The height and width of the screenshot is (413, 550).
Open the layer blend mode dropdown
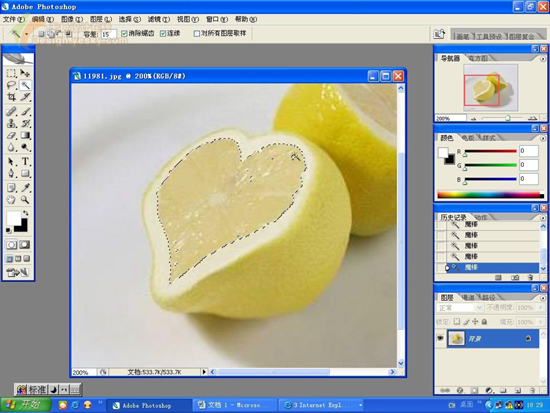click(x=460, y=308)
